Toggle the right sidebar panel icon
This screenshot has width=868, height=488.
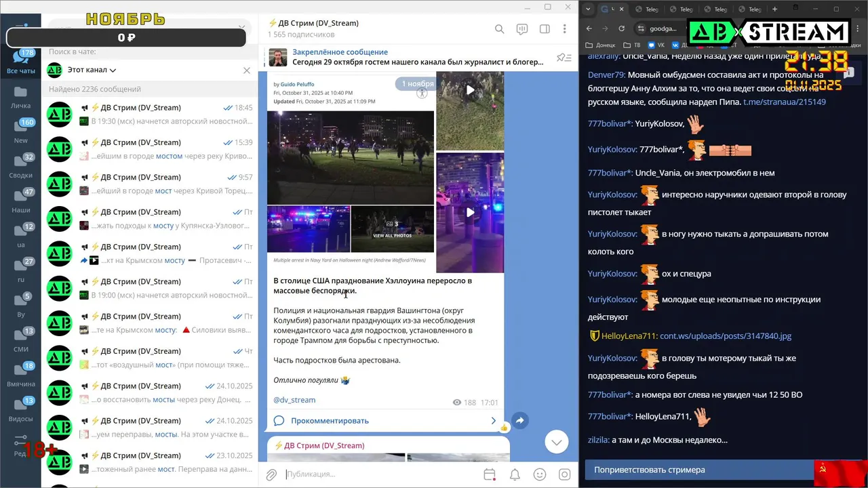[545, 29]
